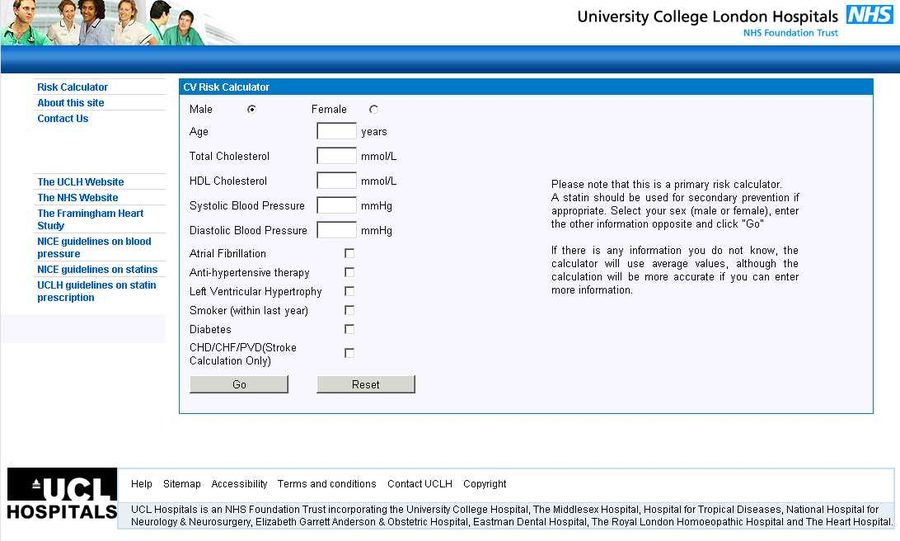Tick the Atrial Fibrillation checkbox

pyautogui.click(x=349, y=253)
